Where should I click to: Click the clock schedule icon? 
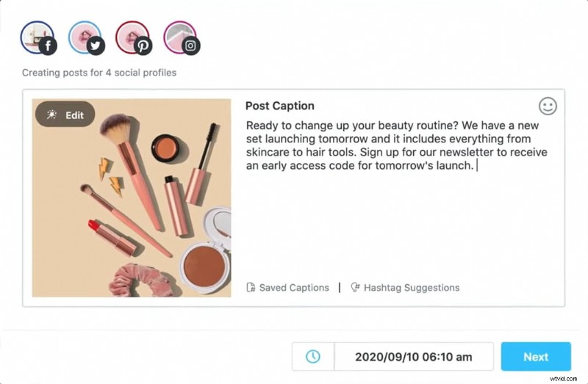313,357
